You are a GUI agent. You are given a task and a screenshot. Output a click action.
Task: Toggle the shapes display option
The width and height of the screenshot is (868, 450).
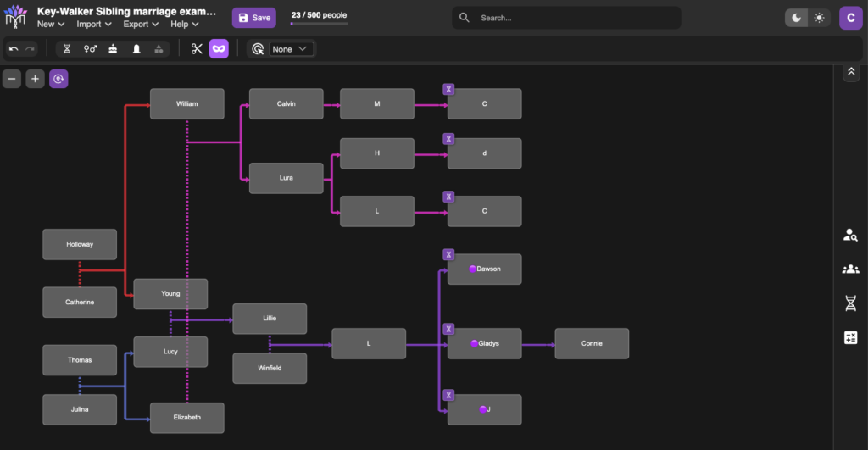point(159,49)
